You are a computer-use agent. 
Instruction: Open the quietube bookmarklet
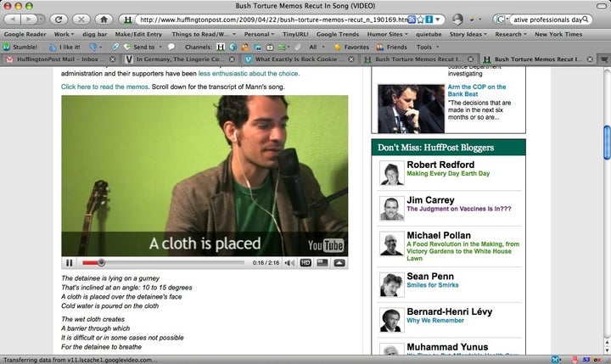[x=429, y=34]
